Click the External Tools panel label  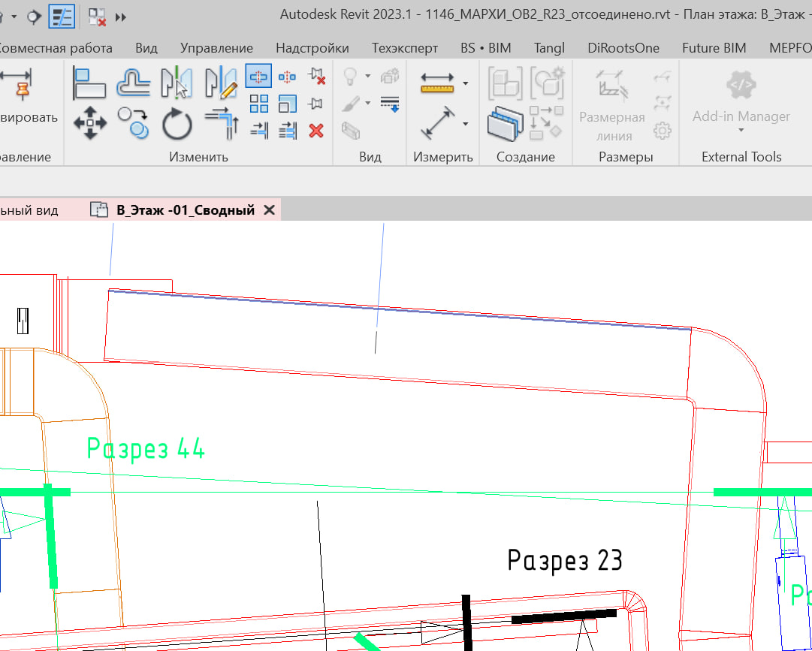coord(741,157)
